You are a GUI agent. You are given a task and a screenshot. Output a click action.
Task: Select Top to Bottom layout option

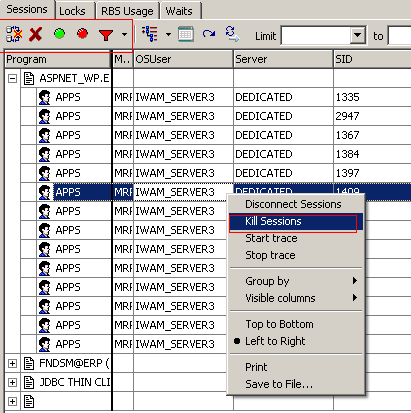click(296, 324)
